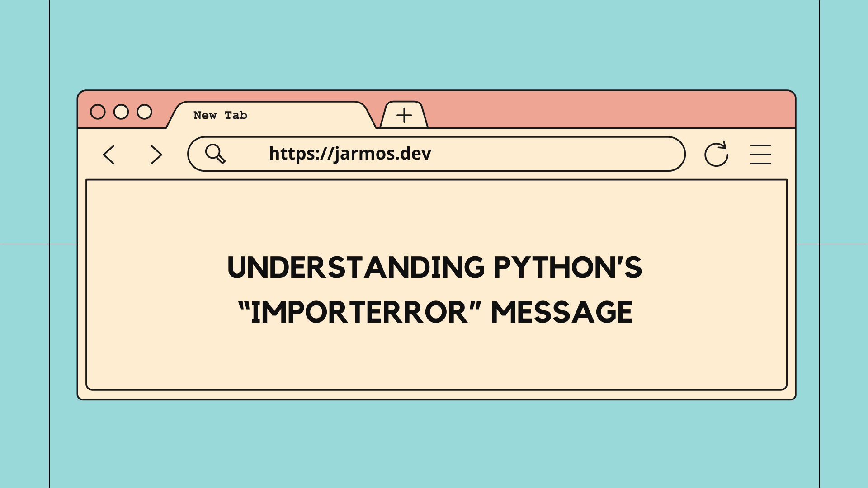Click the forward navigation arrow icon
This screenshot has width=868, height=488.
(x=156, y=154)
